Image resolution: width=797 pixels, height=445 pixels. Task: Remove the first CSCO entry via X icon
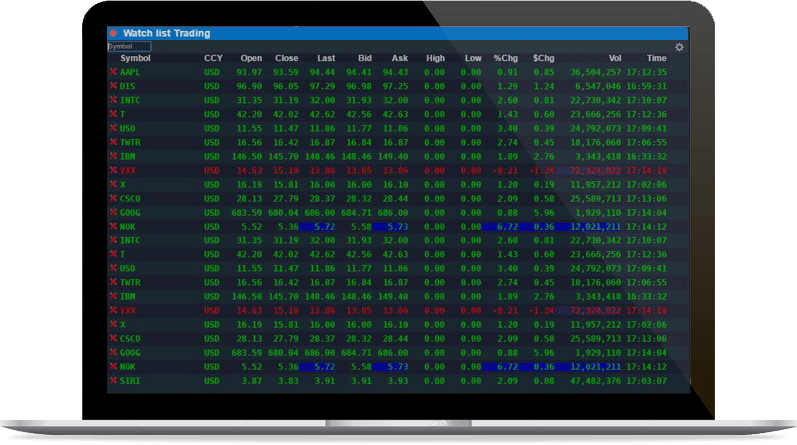pos(113,198)
